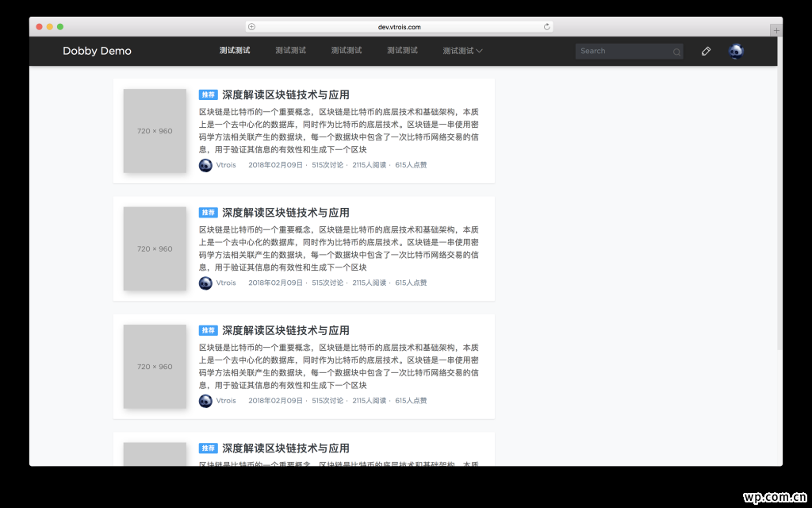Click 515次讨论 in second article card

pos(327,283)
